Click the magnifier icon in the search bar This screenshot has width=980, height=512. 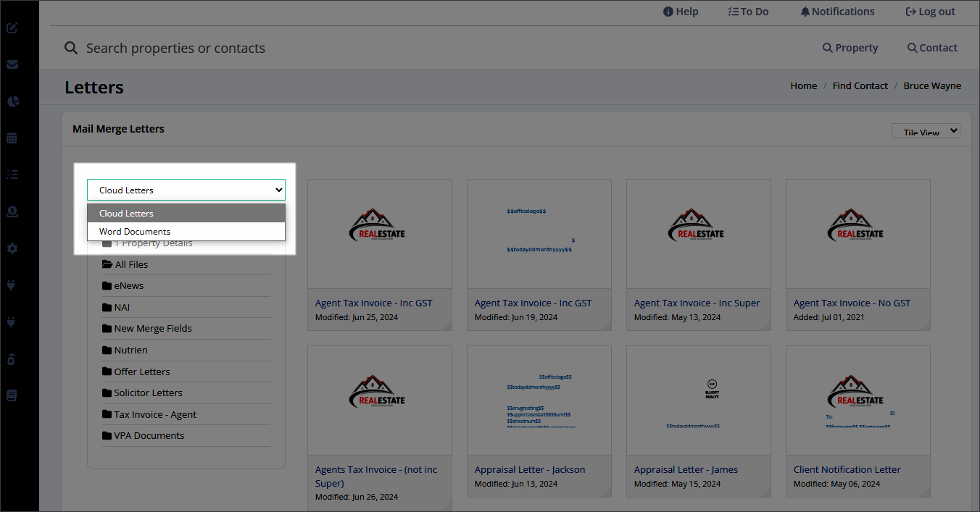click(x=71, y=48)
